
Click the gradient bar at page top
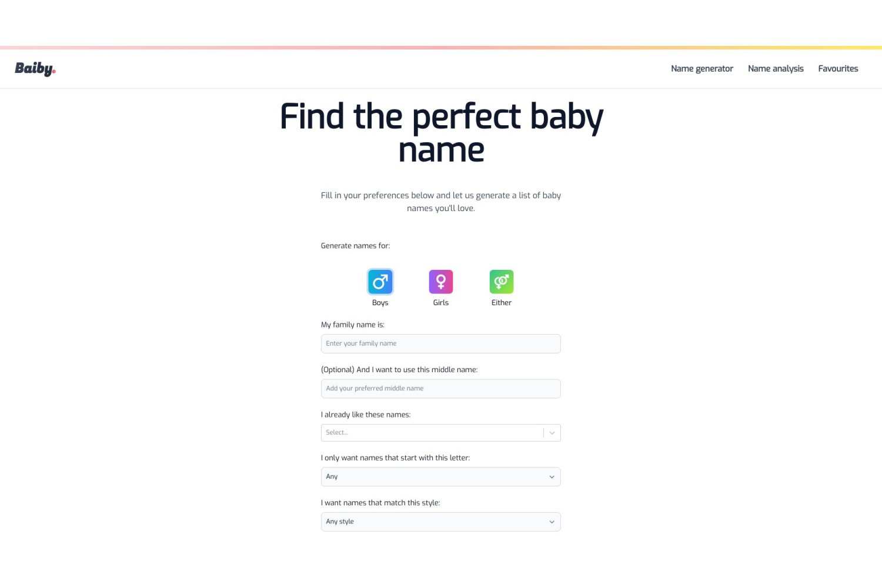tap(441, 48)
